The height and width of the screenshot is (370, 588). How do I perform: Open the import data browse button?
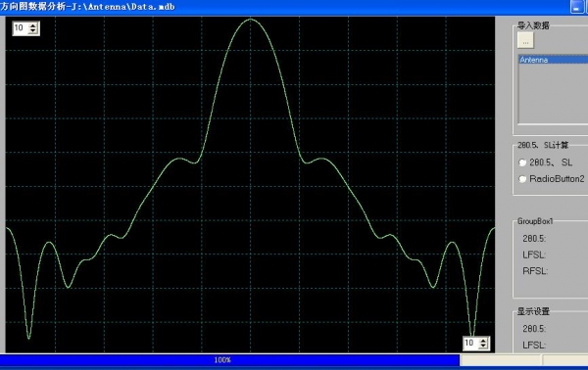(x=525, y=40)
